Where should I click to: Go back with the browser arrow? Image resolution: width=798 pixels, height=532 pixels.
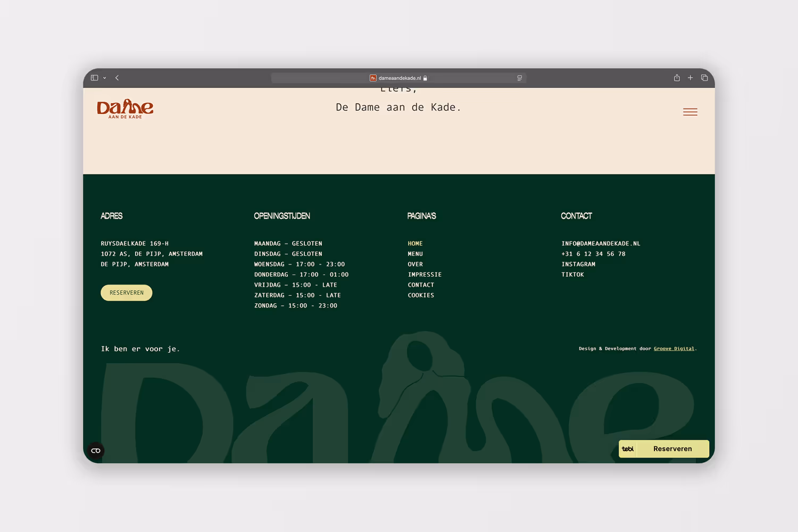point(117,78)
